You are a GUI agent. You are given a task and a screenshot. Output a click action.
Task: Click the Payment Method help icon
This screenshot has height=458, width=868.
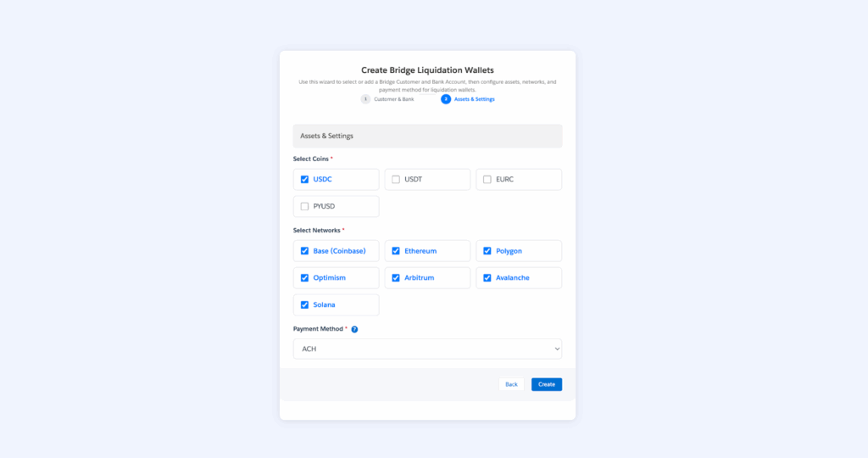(x=354, y=329)
